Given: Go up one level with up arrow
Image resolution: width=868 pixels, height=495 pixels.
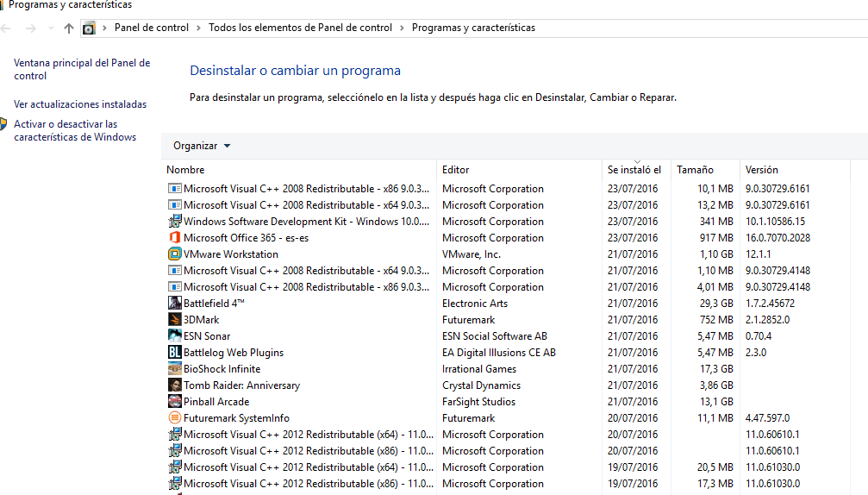Looking at the screenshot, I should coord(69,28).
